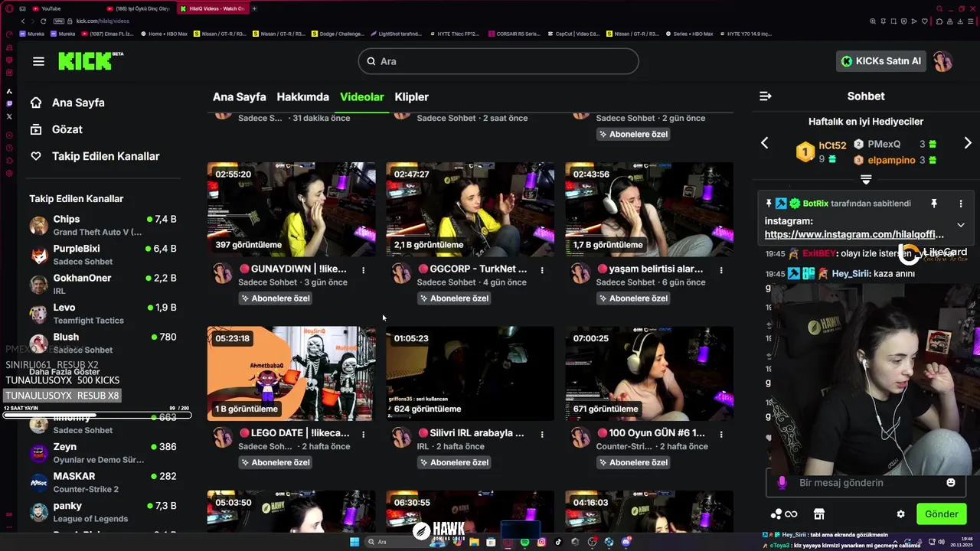The width and height of the screenshot is (980, 551).
Task: Open options for 100 Oyun GÜN #6 video
Action: pos(721,434)
